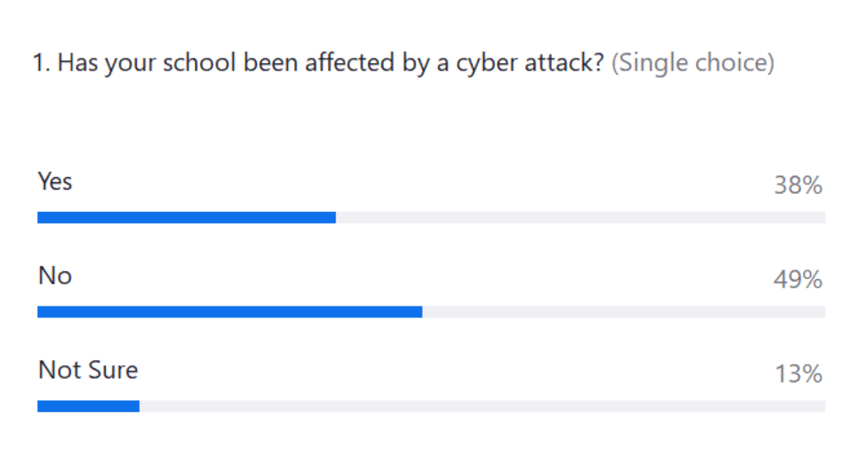
Task: Click the question number "1."
Action: pyautogui.click(x=41, y=64)
